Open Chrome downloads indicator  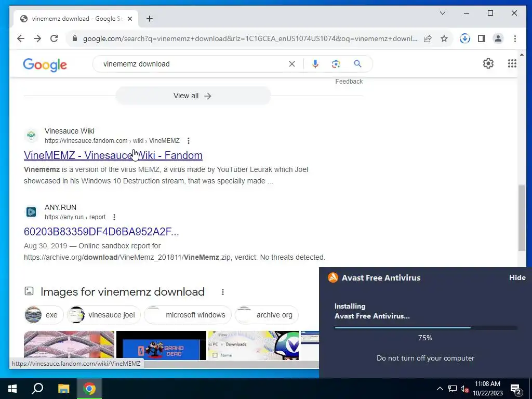click(x=465, y=38)
